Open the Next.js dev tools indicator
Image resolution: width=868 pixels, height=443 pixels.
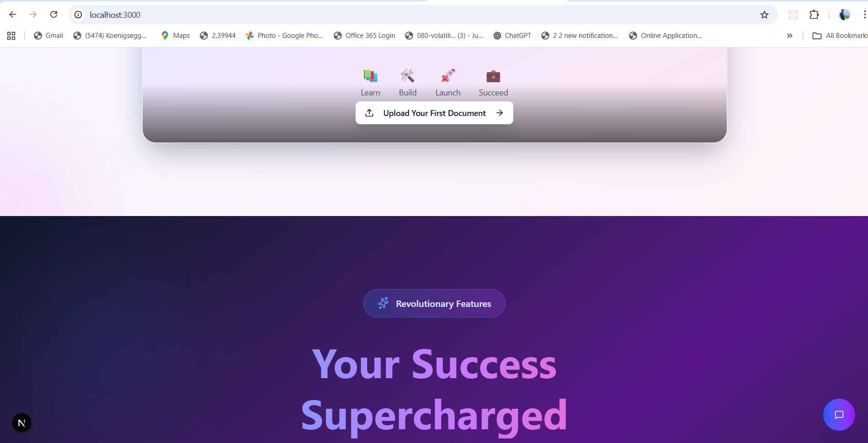coord(21,423)
